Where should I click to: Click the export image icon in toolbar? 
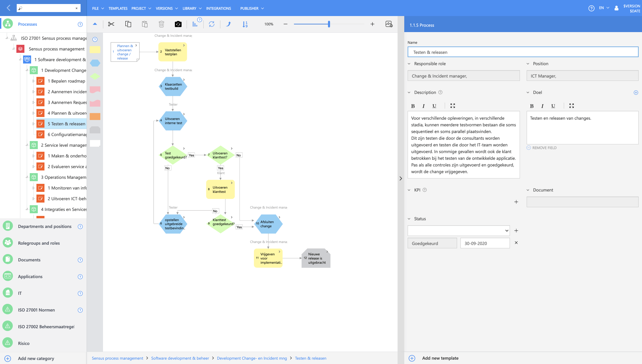[389, 24]
